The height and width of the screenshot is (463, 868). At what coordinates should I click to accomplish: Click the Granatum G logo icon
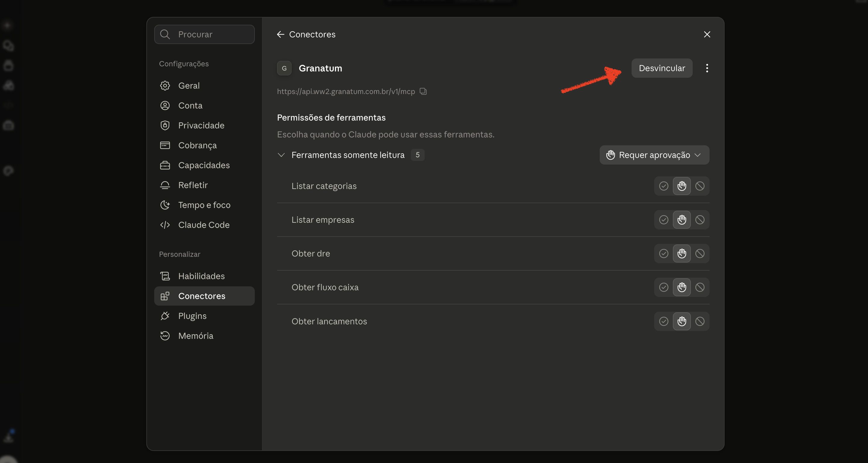(x=284, y=68)
